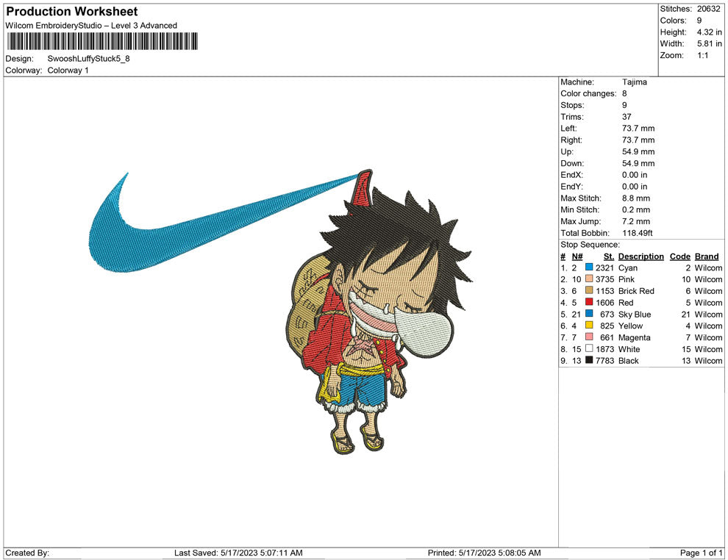Click the design name 'SwooshLuffyStuck5_8'
This screenshot has height=560, width=728.
(89, 59)
